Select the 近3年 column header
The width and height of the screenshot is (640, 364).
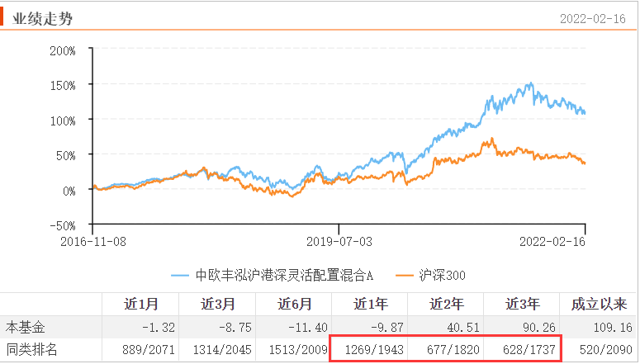523,304
